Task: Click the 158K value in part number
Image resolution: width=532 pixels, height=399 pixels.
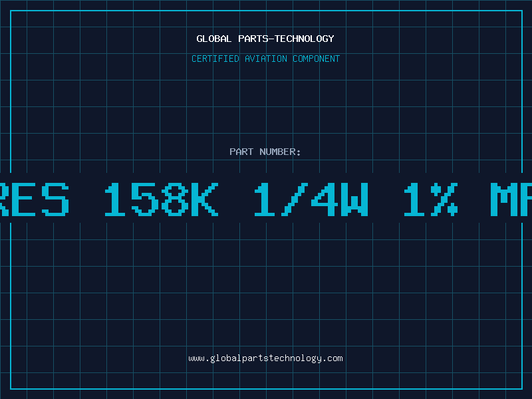Action: pos(161,199)
